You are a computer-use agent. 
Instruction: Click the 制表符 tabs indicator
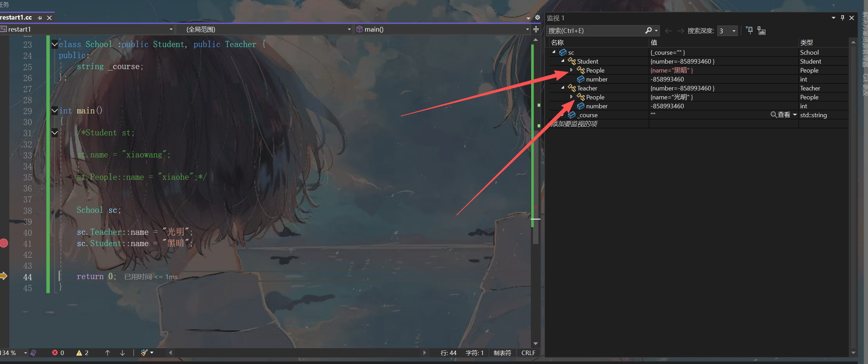(502, 353)
